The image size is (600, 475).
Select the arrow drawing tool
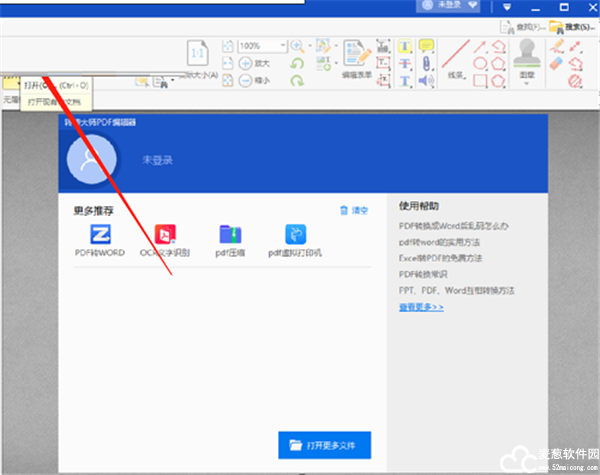pyautogui.click(x=480, y=47)
